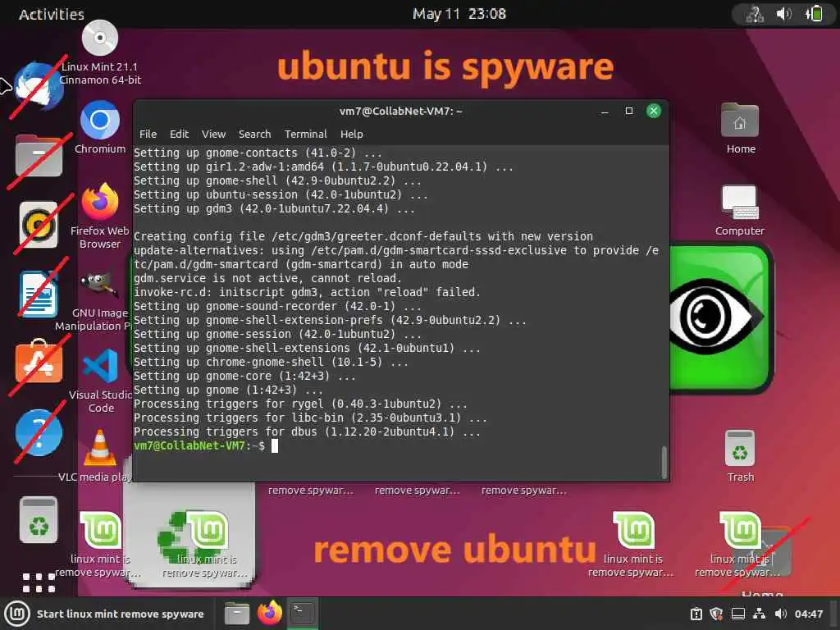The image size is (840, 630).
Task: Open the View menu in the terminal
Action: [213, 134]
